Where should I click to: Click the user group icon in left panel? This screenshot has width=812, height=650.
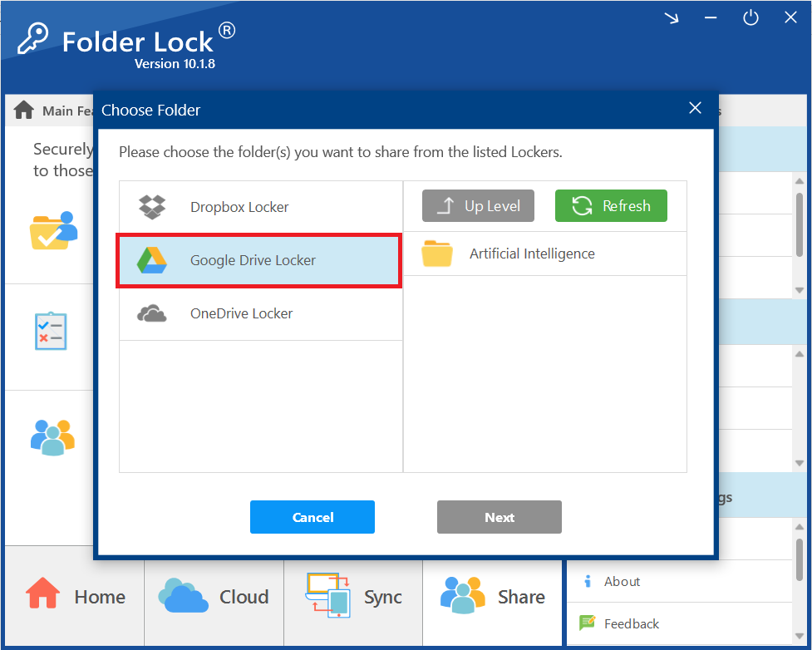point(53,438)
